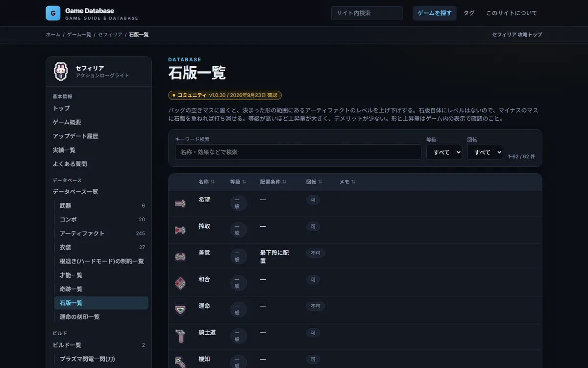Click the 機知 slab icon
Screen dimensions: 588x368
tap(180, 362)
